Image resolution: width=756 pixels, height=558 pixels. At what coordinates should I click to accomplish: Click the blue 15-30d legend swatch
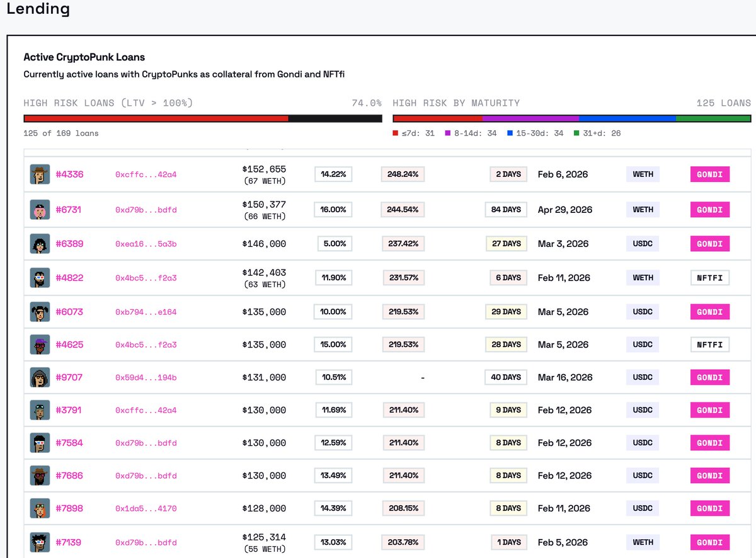pos(510,134)
